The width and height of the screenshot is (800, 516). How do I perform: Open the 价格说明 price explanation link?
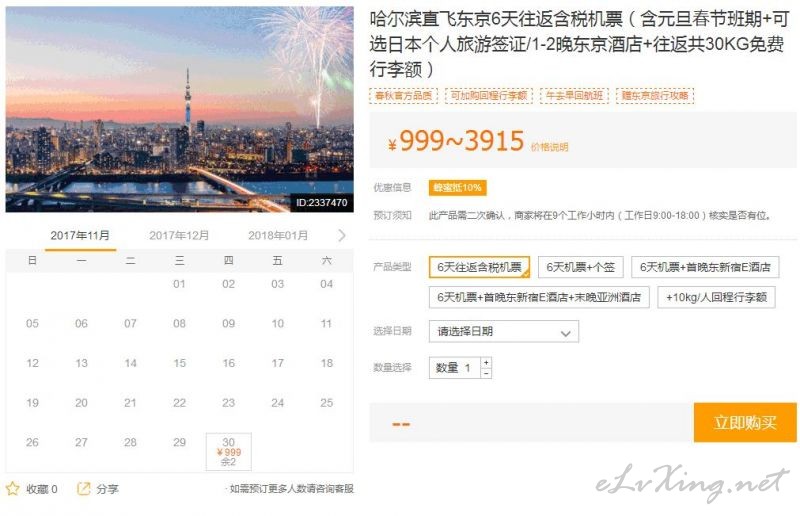pos(549,147)
